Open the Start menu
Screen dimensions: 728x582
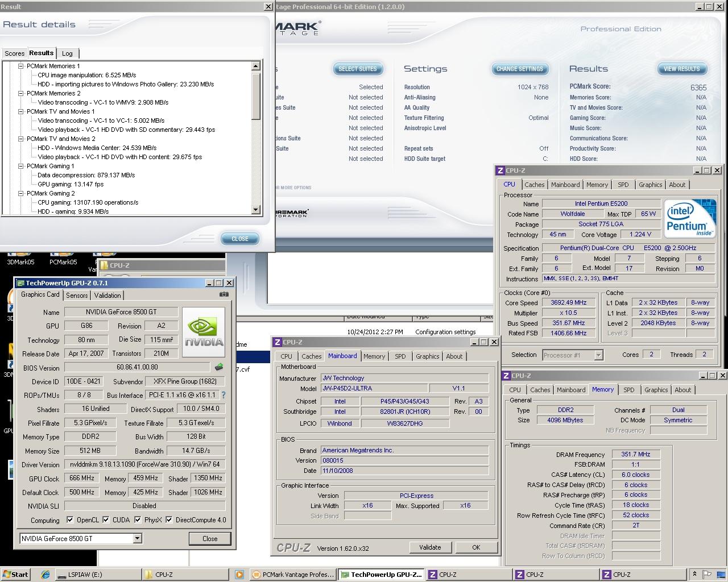click(15, 575)
